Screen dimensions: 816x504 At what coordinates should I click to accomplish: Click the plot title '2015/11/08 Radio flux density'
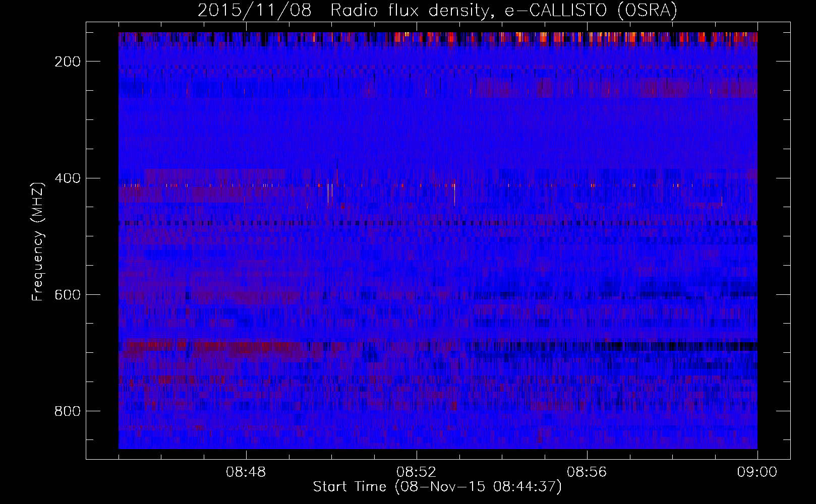coord(437,11)
